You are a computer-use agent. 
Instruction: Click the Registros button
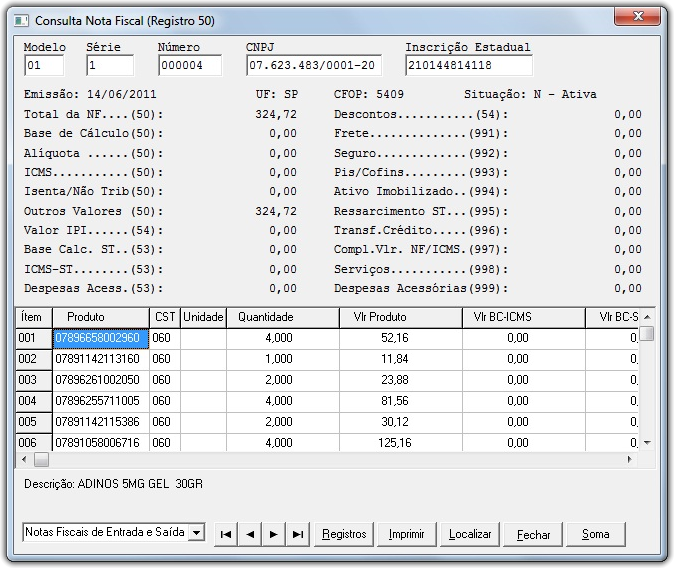pyautogui.click(x=344, y=534)
